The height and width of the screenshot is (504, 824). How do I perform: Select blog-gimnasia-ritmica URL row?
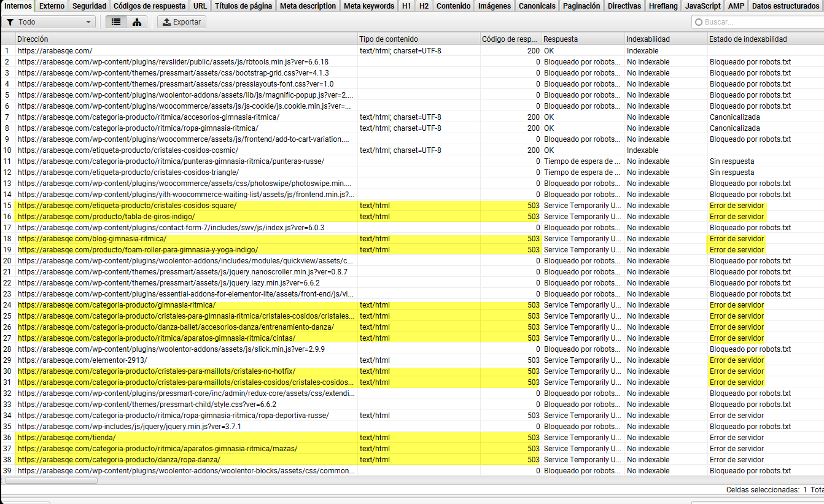tap(92, 239)
